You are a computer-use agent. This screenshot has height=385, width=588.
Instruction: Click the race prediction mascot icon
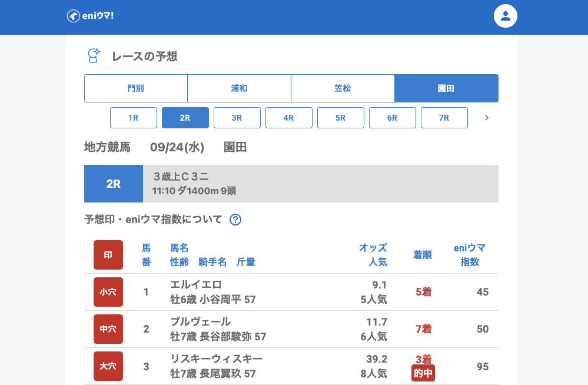pos(94,56)
